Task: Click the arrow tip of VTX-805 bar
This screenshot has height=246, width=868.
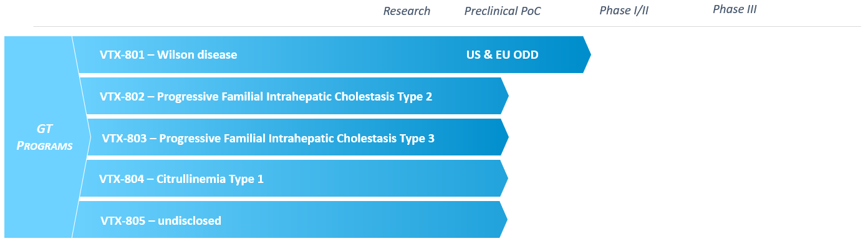Action: point(504,220)
